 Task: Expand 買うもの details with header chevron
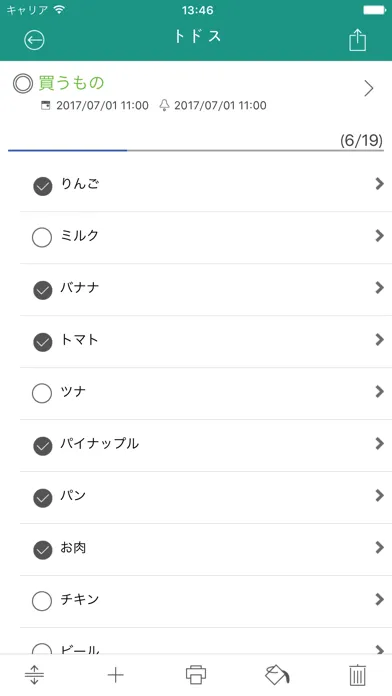[368, 88]
